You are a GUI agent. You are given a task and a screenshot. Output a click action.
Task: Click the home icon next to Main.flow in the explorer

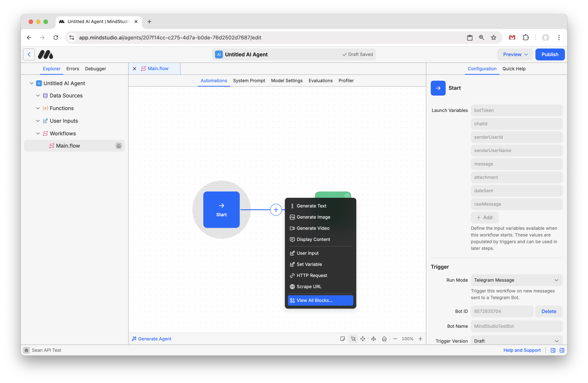[119, 146]
